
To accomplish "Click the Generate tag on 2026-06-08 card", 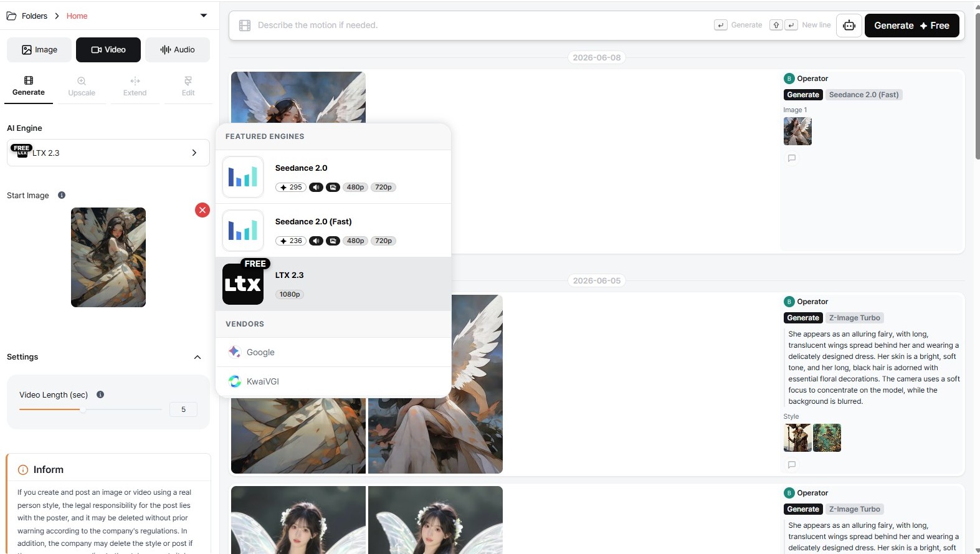I will tap(803, 95).
